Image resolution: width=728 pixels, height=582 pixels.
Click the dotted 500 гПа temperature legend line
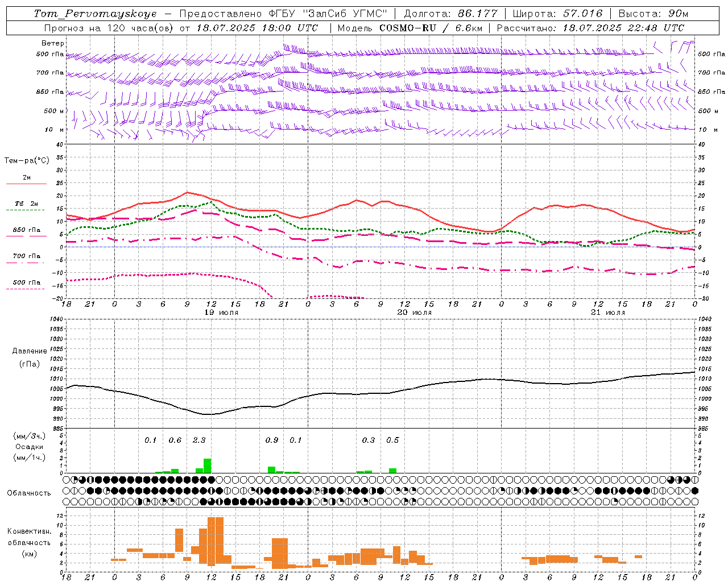click(x=25, y=289)
